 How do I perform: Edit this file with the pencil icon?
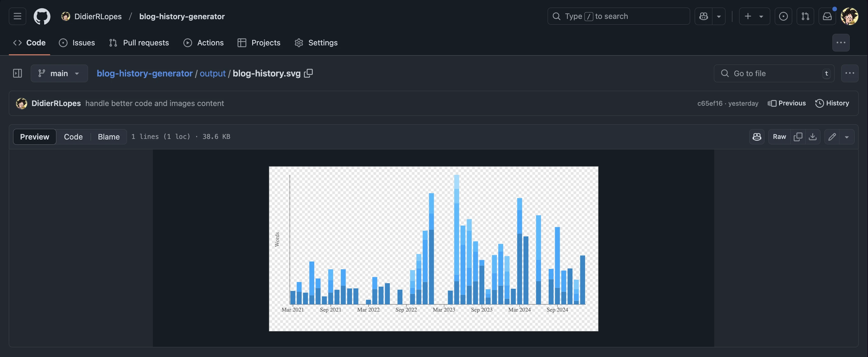(832, 136)
